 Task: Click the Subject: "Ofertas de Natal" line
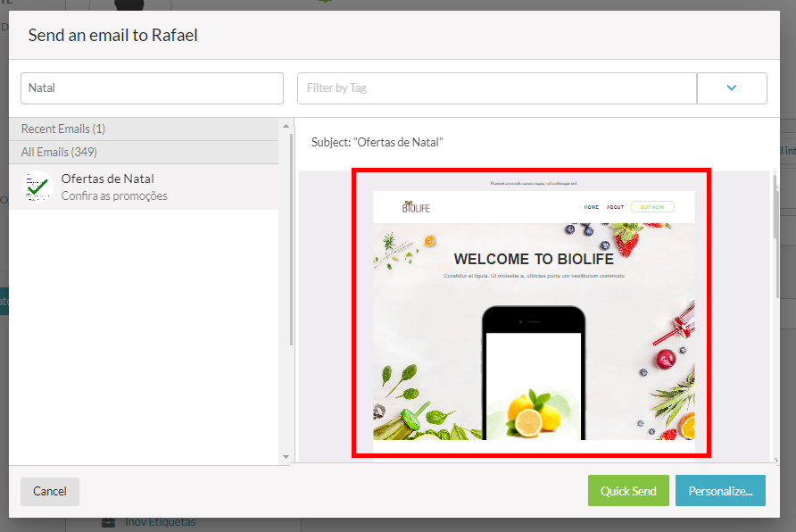tap(377, 143)
